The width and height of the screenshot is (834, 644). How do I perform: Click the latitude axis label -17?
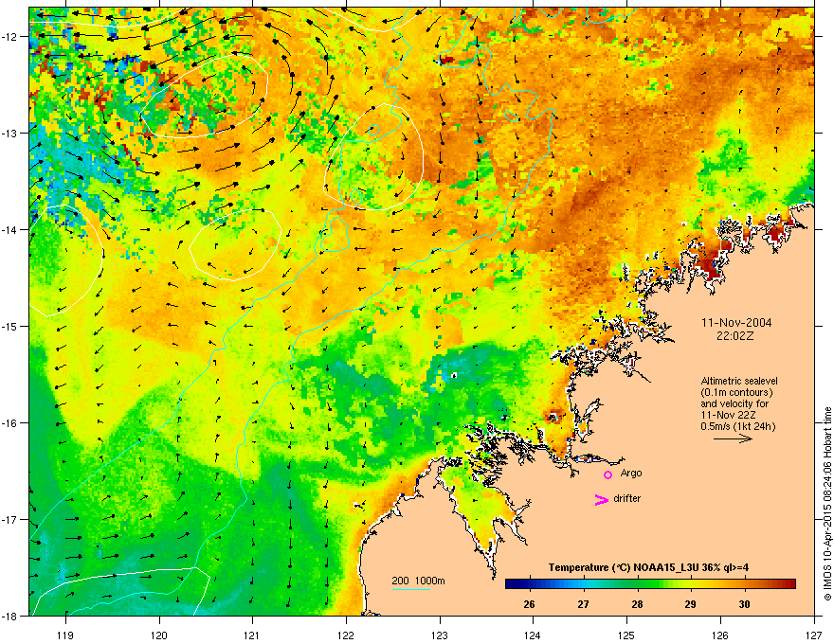click(10, 519)
